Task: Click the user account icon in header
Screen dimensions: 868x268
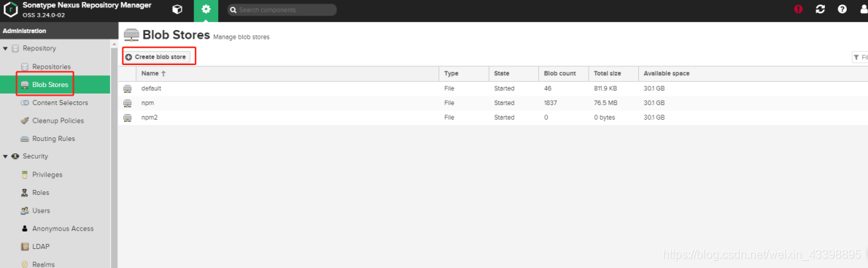Action: (x=864, y=9)
